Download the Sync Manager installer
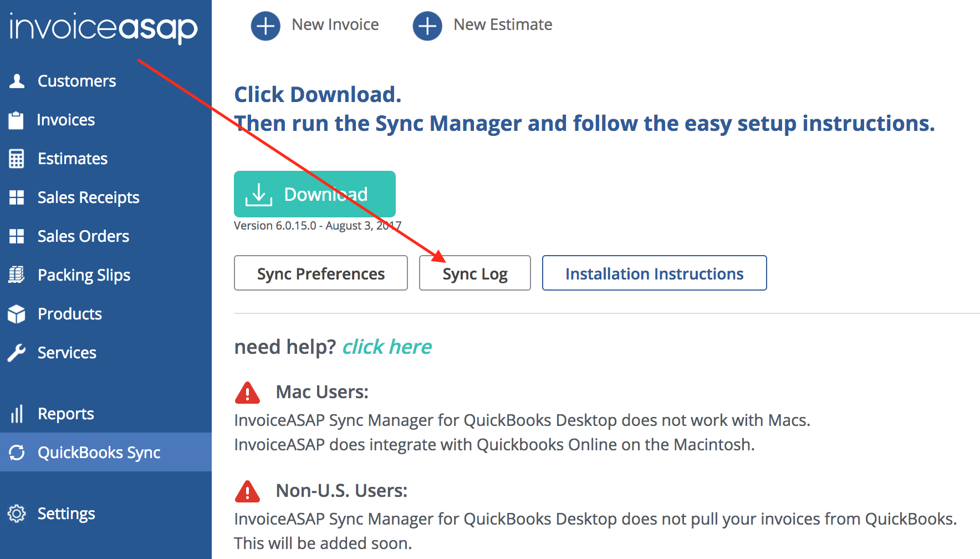The height and width of the screenshot is (559, 980). (314, 194)
